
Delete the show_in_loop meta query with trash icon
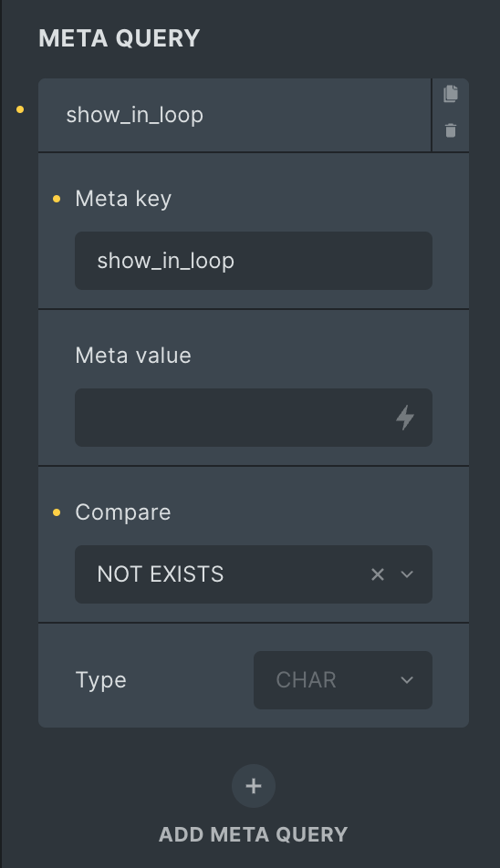451,130
